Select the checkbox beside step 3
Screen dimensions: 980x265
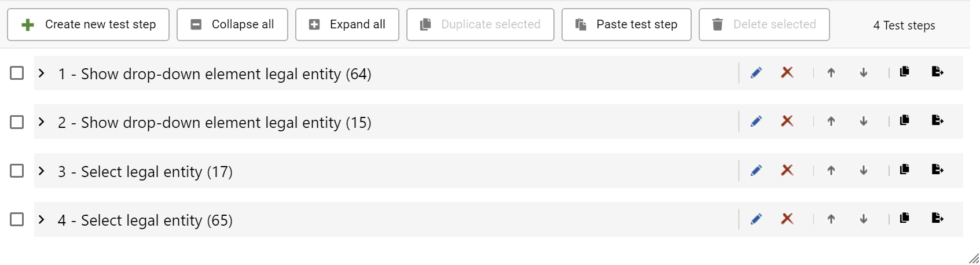[x=17, y=171]
